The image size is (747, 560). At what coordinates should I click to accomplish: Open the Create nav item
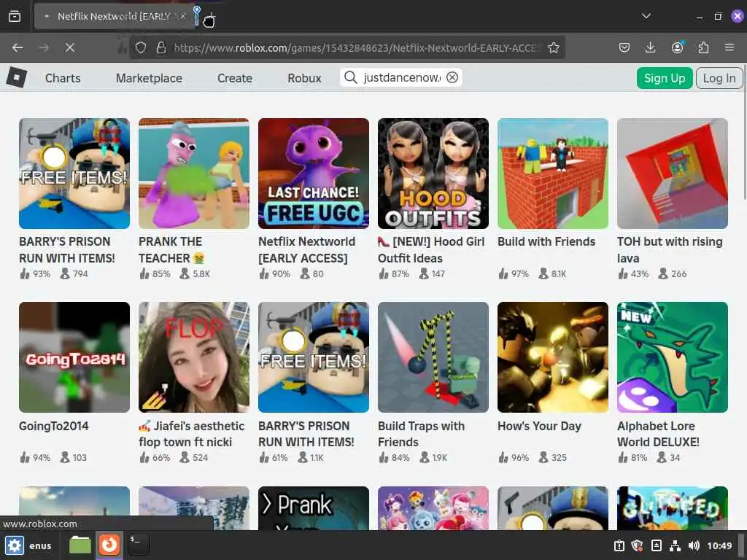(235, 78)
